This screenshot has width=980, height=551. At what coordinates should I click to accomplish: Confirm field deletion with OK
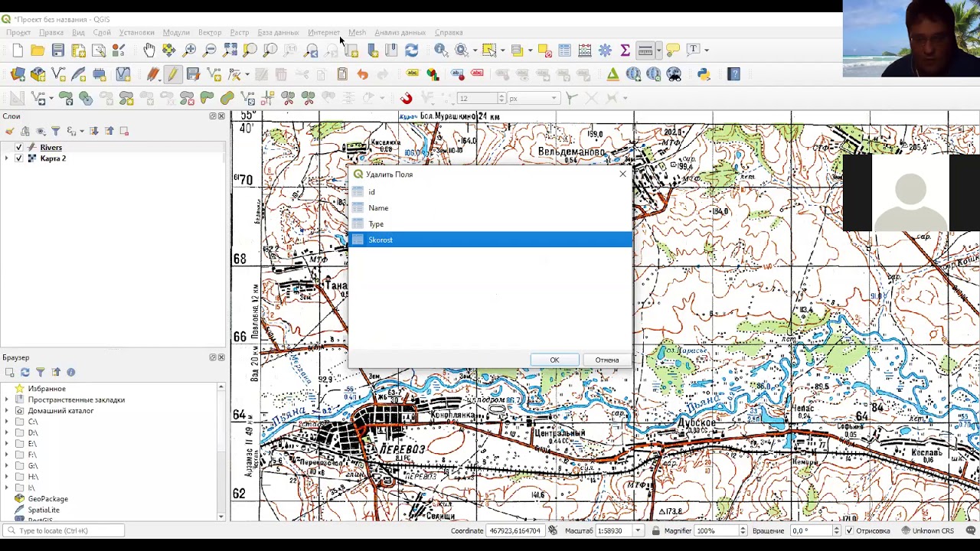point(554,360)
